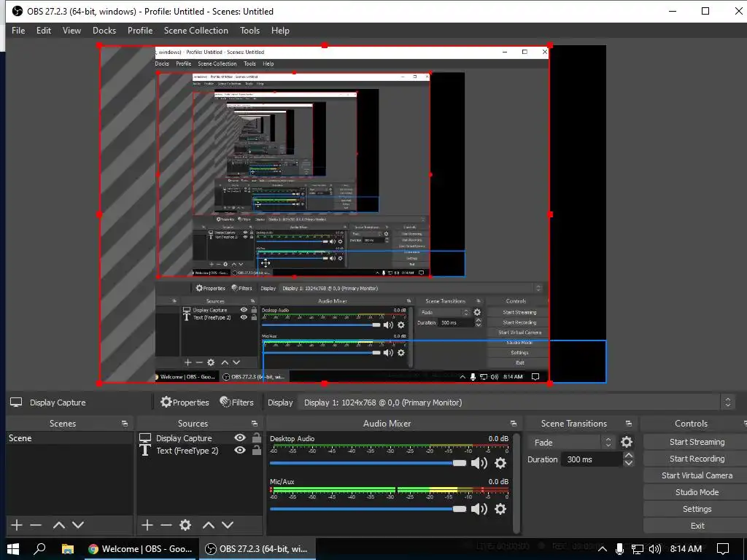Click the Desktop Audio volume slider handle
747x560 pixels.
pos(460,463)
